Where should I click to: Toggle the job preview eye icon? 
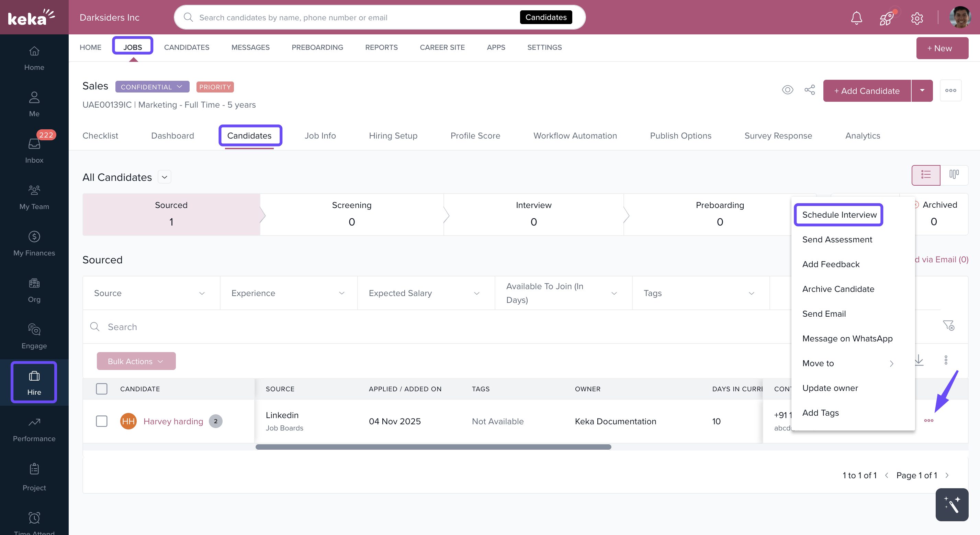788,90
